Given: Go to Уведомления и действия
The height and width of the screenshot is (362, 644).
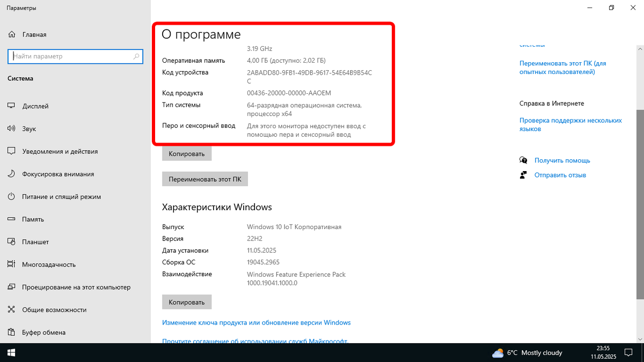Looking at the screenshot, I should (75, 151).
